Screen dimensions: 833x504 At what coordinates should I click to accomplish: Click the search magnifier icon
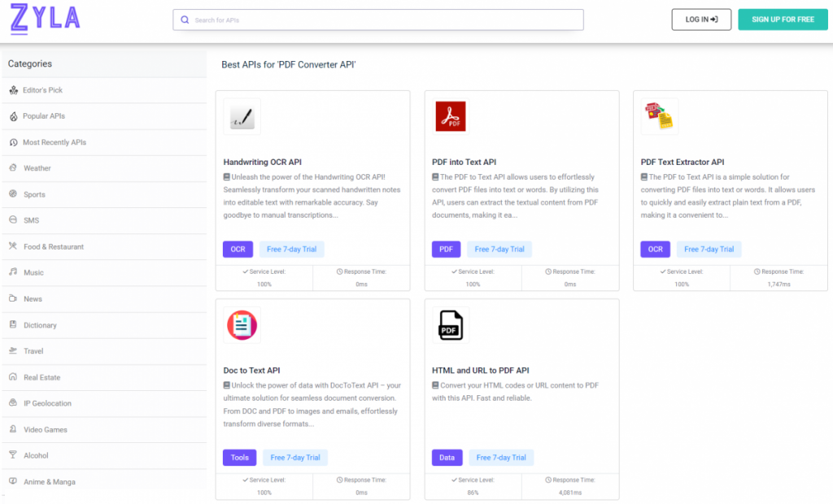coord(185,20)
